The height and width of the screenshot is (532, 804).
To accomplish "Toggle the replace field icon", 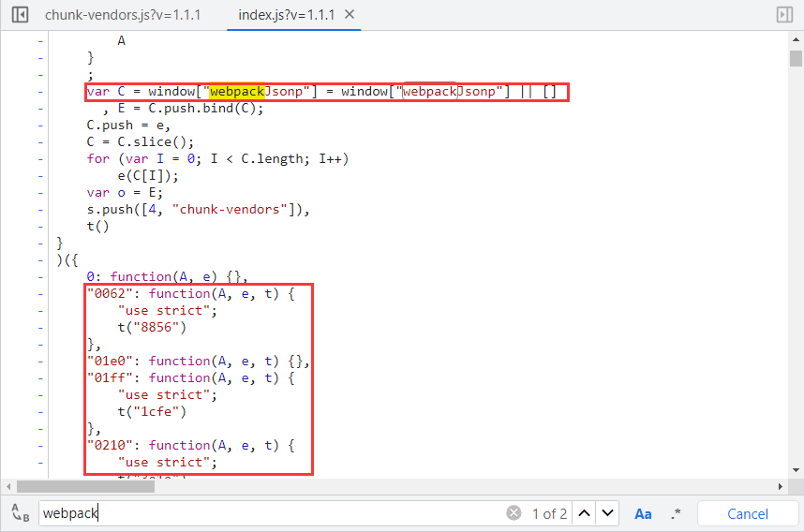I will coord(20,513).
